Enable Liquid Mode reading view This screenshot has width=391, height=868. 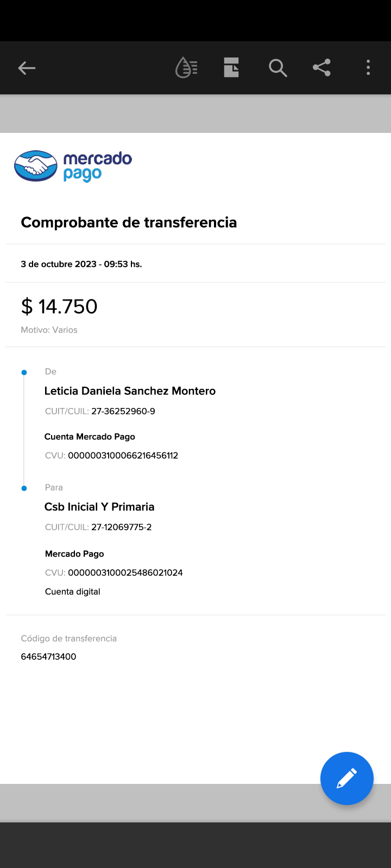[186, 68]
